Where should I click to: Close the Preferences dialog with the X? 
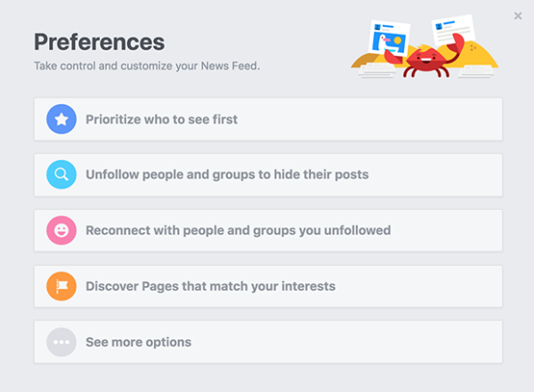[518, 16]
